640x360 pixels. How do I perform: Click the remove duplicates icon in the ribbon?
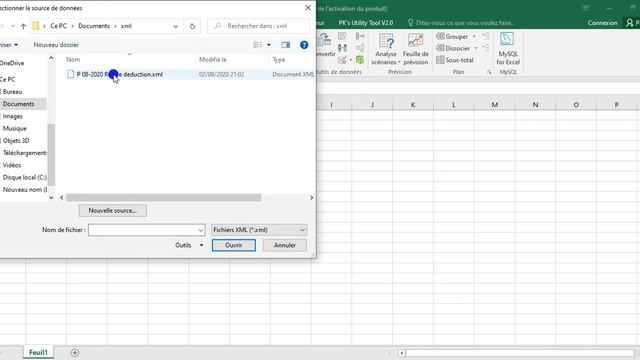click(x=342, y=48)
